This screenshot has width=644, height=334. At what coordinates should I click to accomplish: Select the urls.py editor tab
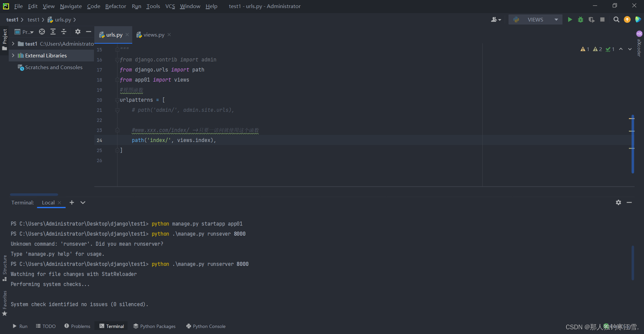(114, 35)
